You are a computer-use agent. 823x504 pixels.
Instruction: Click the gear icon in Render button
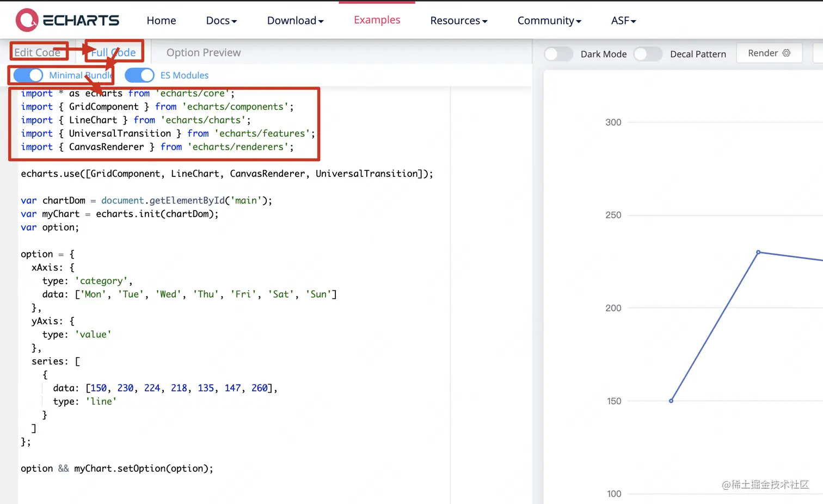coord(786,53)
